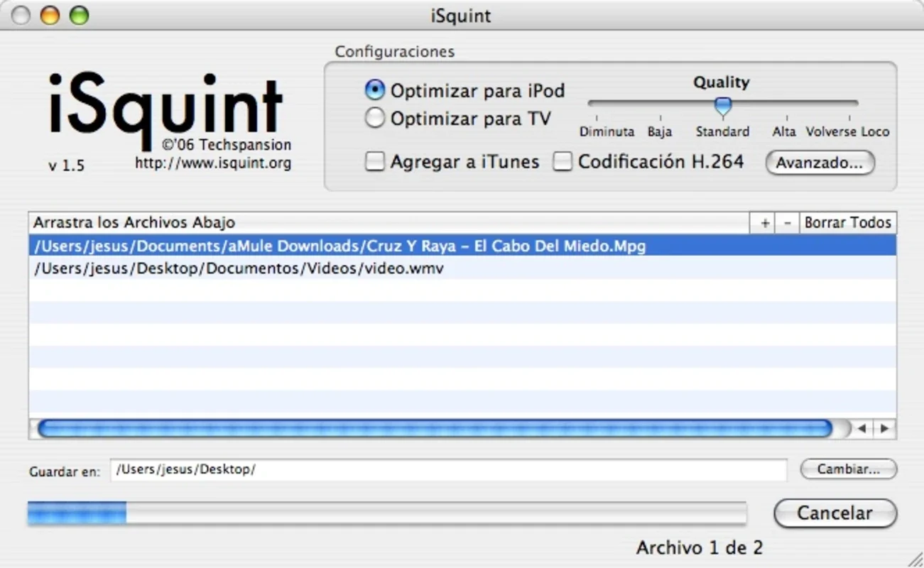Click the Cambiar... button
The image size is (924, 568).
pyautogui.click(x=849, y=469)
